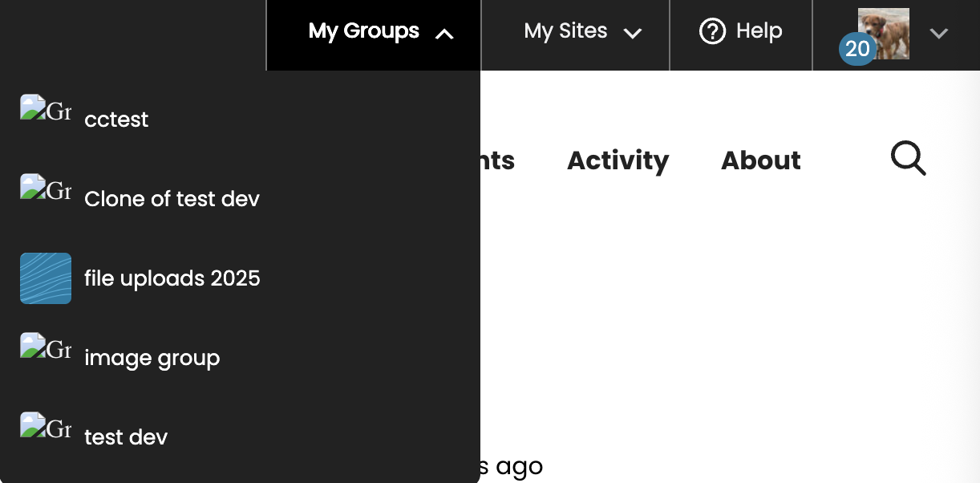
Task: Open the Clone of test dev group
Action: coord(172,199)
